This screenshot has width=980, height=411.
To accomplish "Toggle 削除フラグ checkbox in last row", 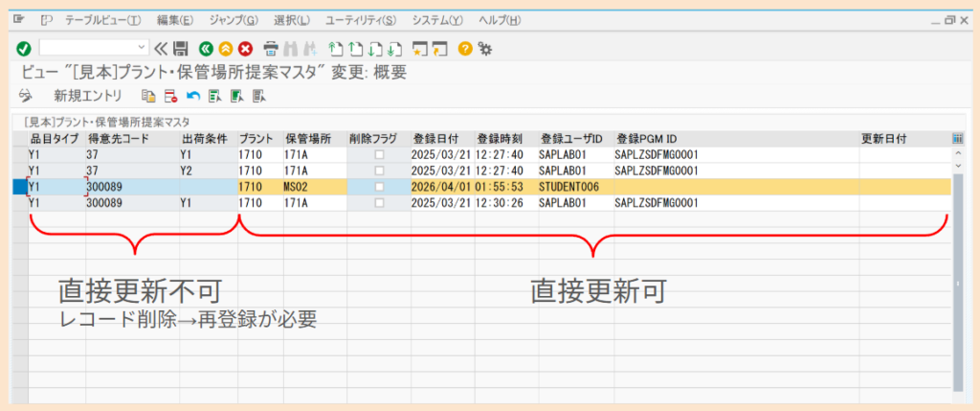I will [379, 203].
